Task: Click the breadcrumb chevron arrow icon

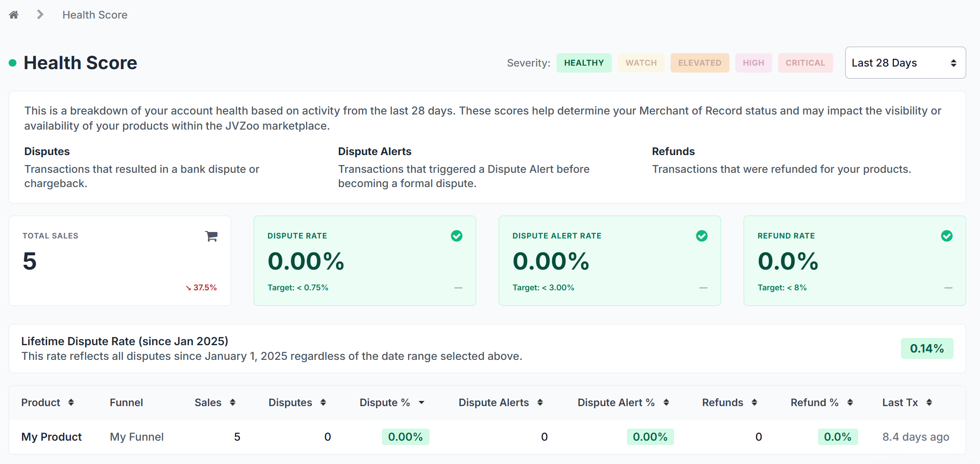Action: pos(40,15)
